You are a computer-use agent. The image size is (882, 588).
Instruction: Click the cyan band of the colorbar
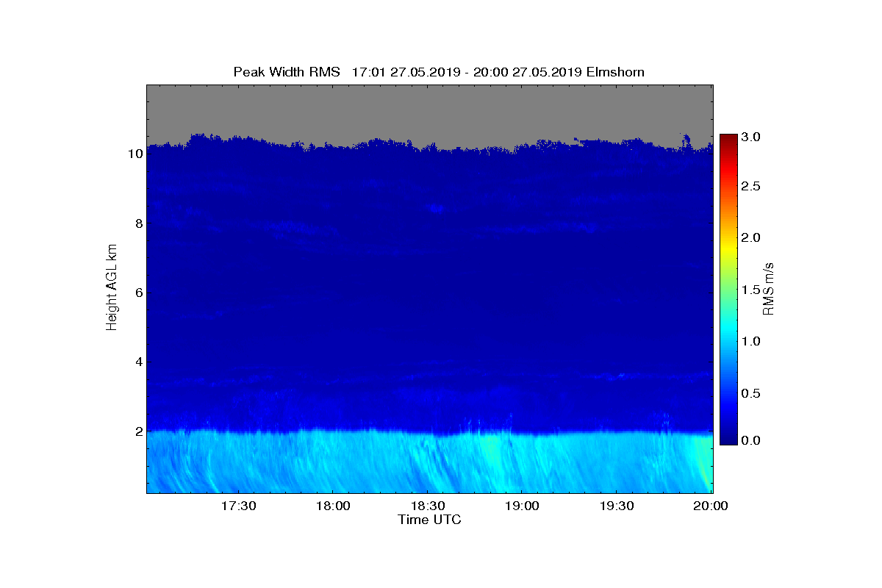[728, 329]
